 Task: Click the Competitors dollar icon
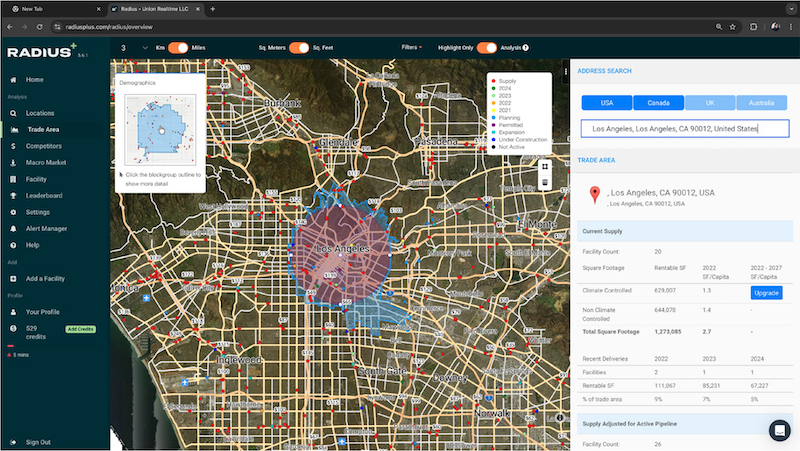coord(13,146)
